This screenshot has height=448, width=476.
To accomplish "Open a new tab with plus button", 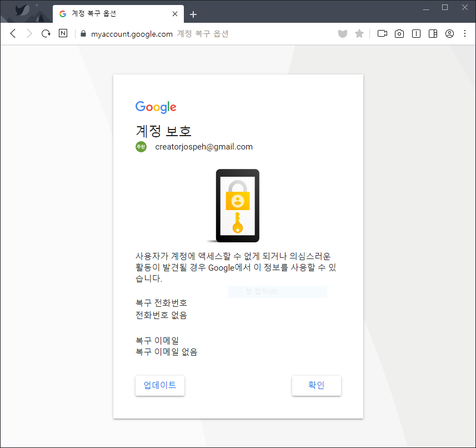I will tap(193, 14).
